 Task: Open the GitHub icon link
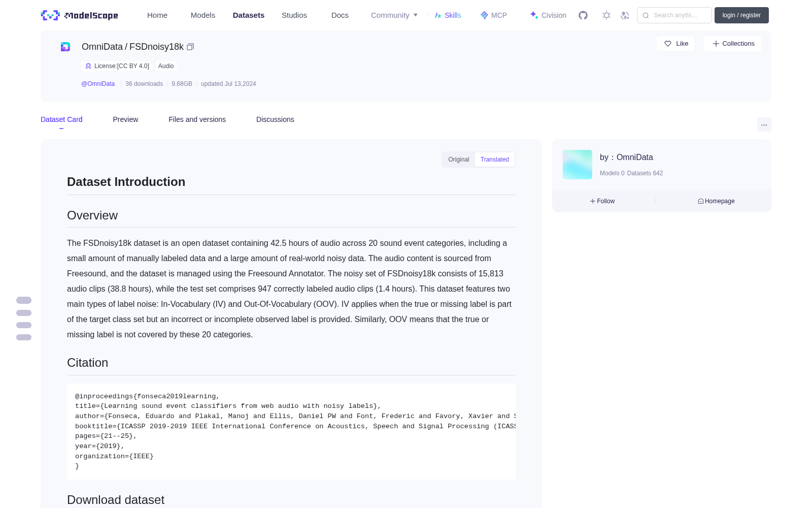(583, 15)
